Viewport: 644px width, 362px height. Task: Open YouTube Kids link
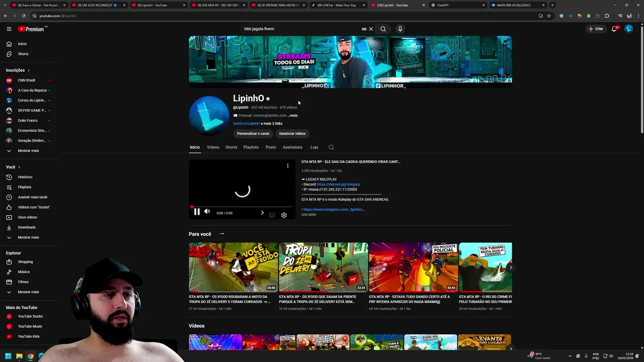[29, 336]
